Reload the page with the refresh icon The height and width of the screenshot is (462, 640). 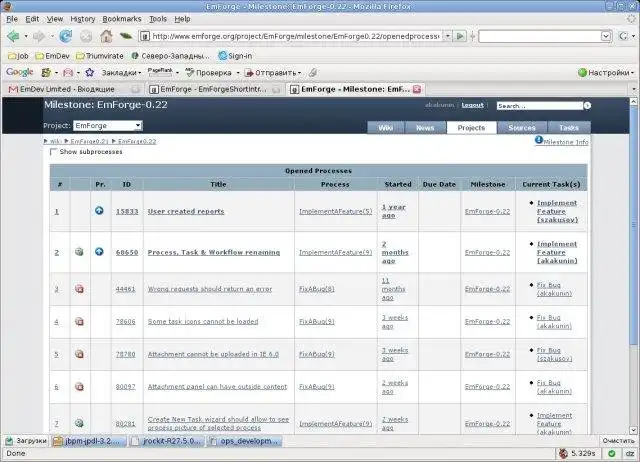[65, 36]
